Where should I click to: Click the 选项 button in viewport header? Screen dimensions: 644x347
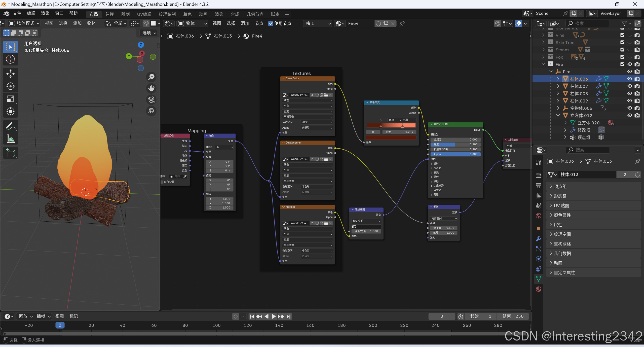pyautogui.click(x=149, y=33)
